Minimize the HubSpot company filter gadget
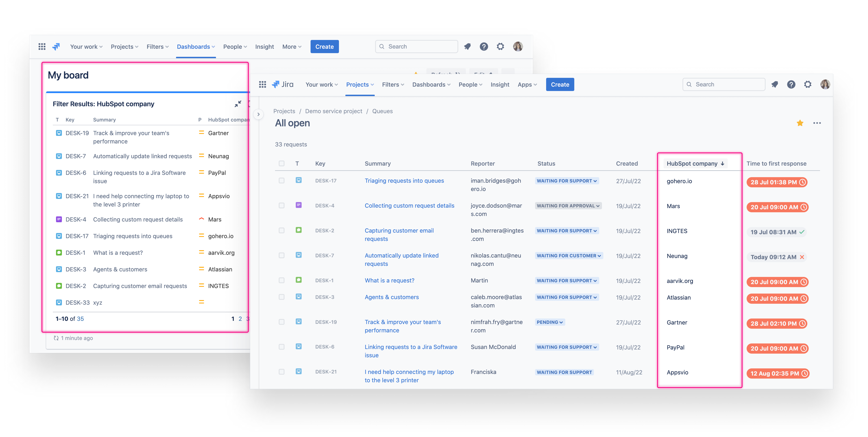 [238, 104]
